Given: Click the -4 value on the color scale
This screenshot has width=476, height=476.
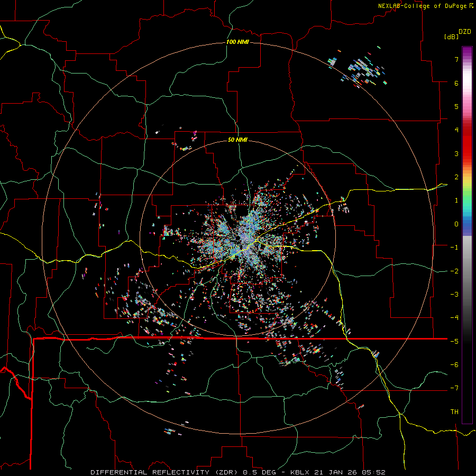Looking at the screenshot, I should pos(454,318).
